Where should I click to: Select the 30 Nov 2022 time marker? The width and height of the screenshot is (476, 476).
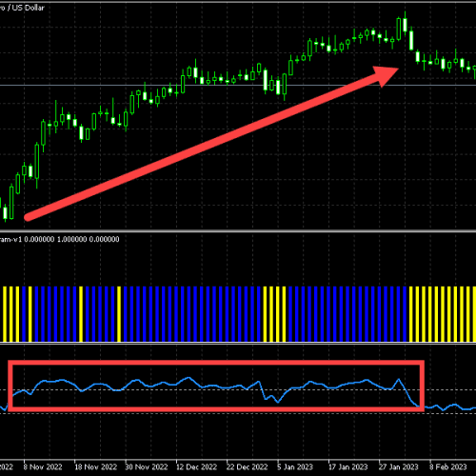(147, 467)
